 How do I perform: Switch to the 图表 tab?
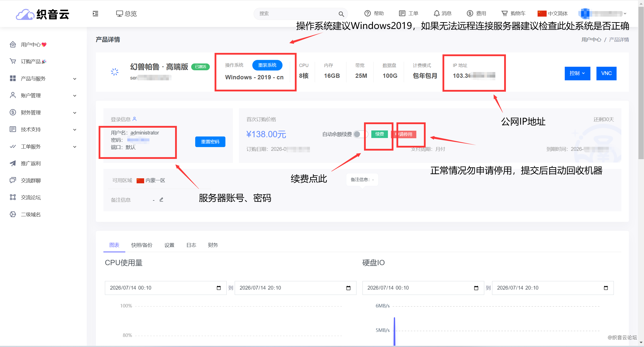point(114,245)
